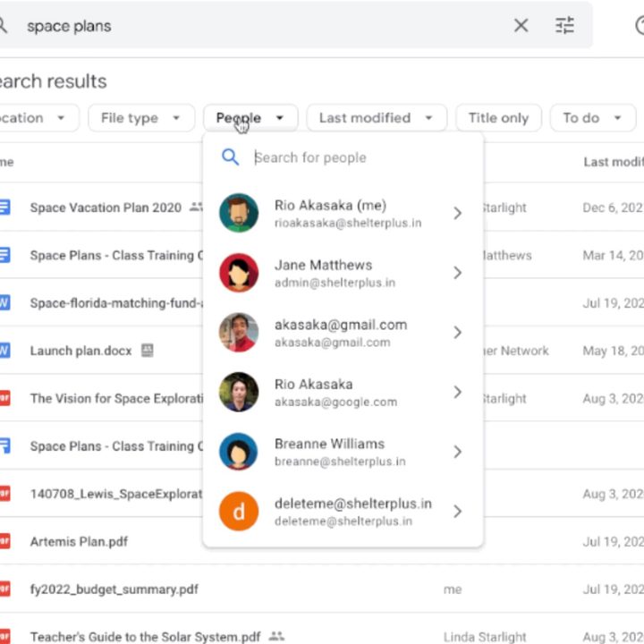Open 140708_Lewis_SpaceExploration file

click(x=116, y=494)
